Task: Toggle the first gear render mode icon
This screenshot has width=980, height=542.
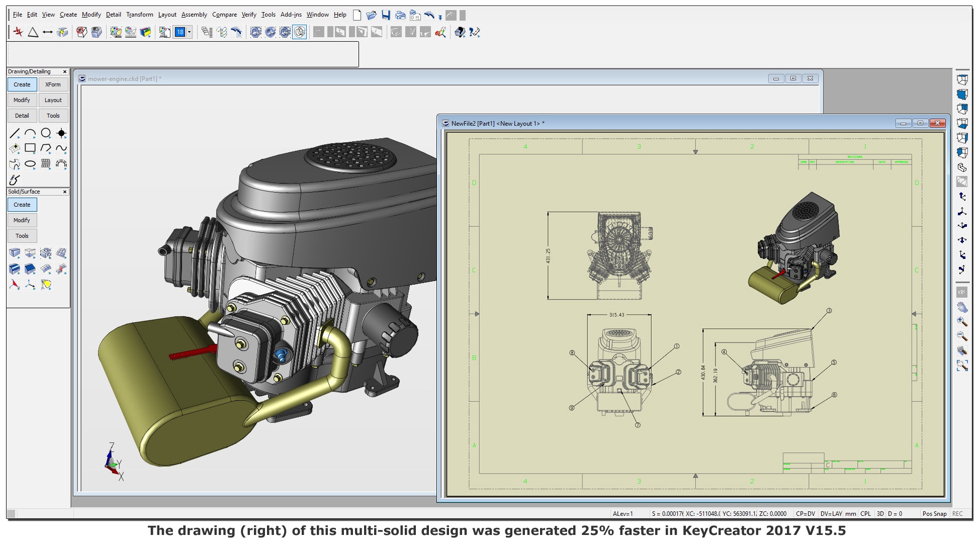Action: (x=256, y=33)
